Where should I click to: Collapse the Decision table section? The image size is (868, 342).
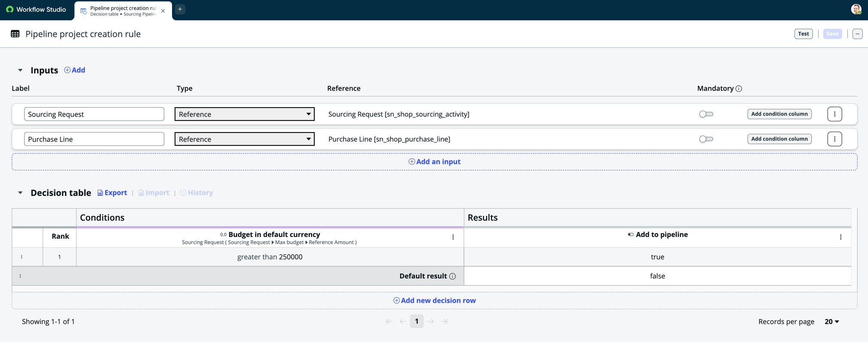point(20,193)
